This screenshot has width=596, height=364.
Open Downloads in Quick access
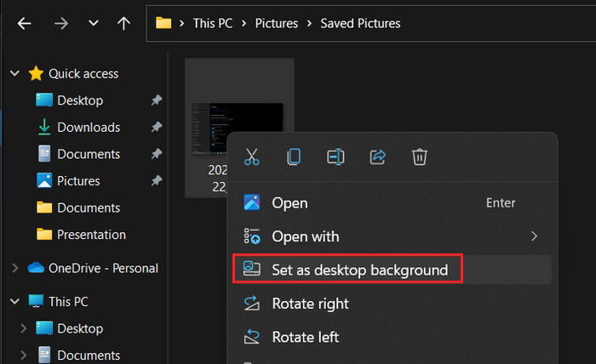(89, 128)
